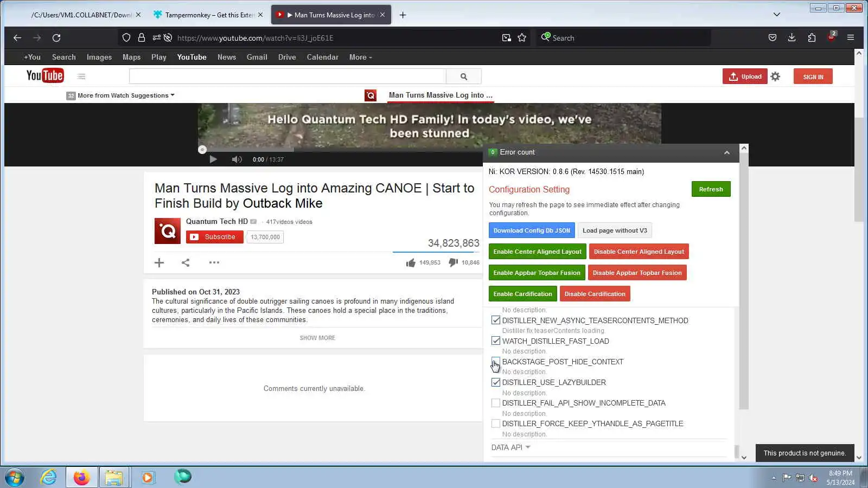The width and height of the screenshot is (868, 488).
Task: Collapse the Error count panel
Action: coord(727,153)
